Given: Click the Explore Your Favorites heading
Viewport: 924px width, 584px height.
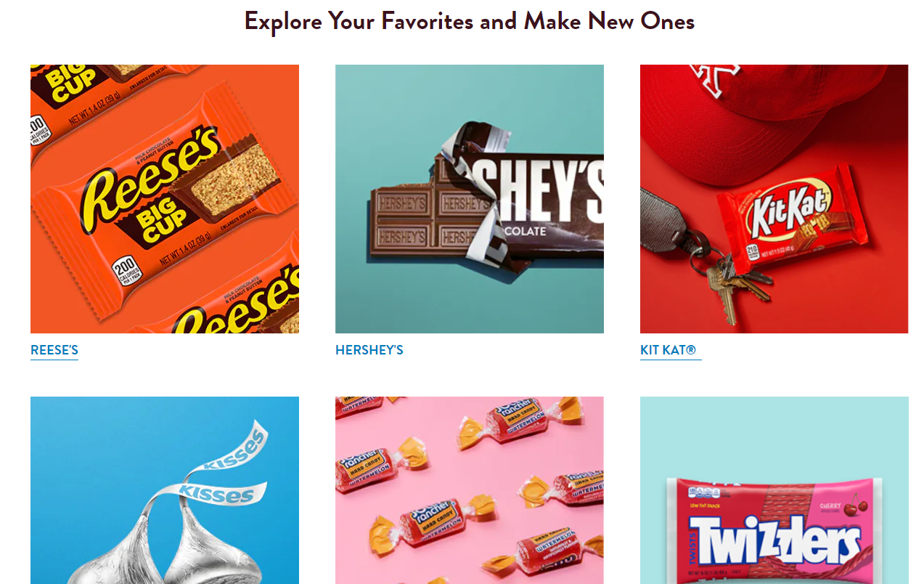Looking at the screenshot, I should 470,21.
